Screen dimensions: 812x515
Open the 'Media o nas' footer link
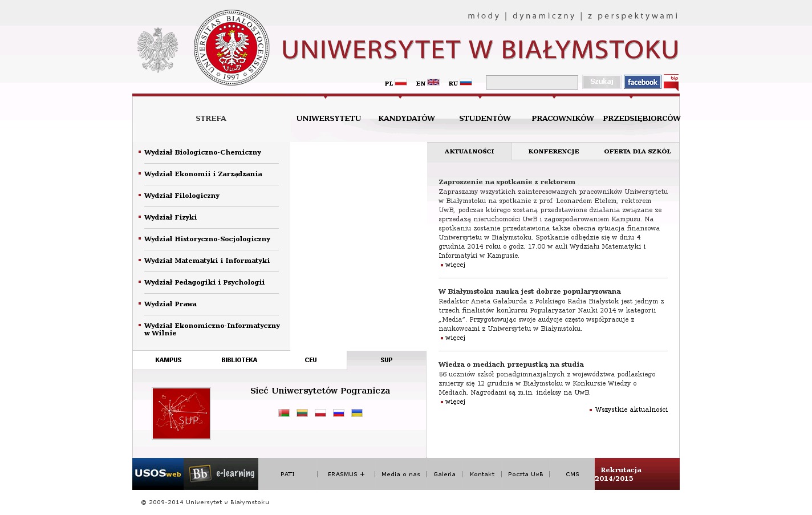click(x=401, y=474)
